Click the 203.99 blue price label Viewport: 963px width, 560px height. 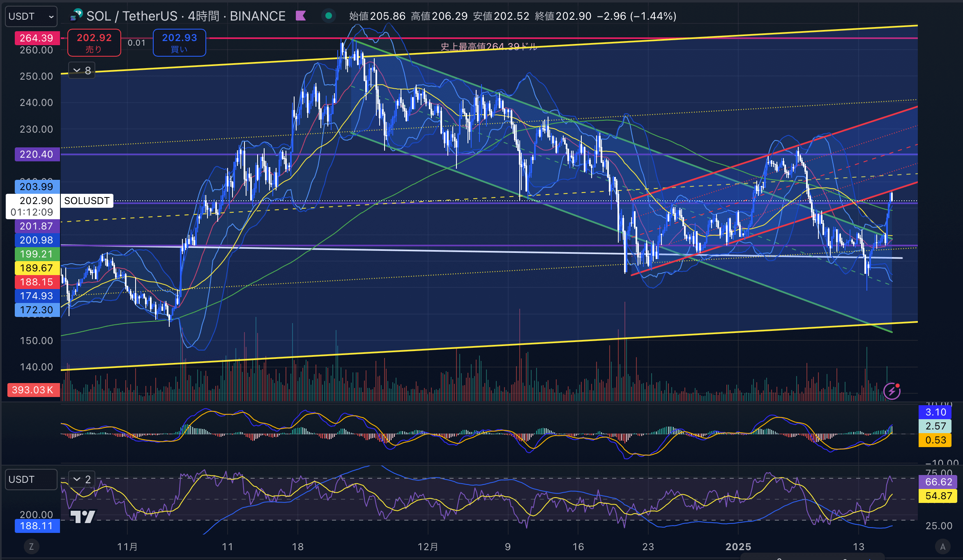(x=37, y=186)
